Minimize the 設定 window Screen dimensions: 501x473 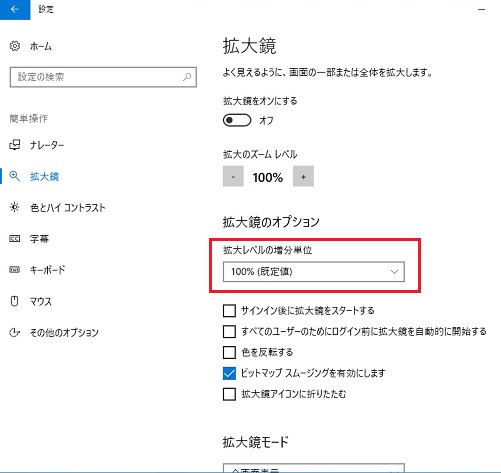pos(481,10)
